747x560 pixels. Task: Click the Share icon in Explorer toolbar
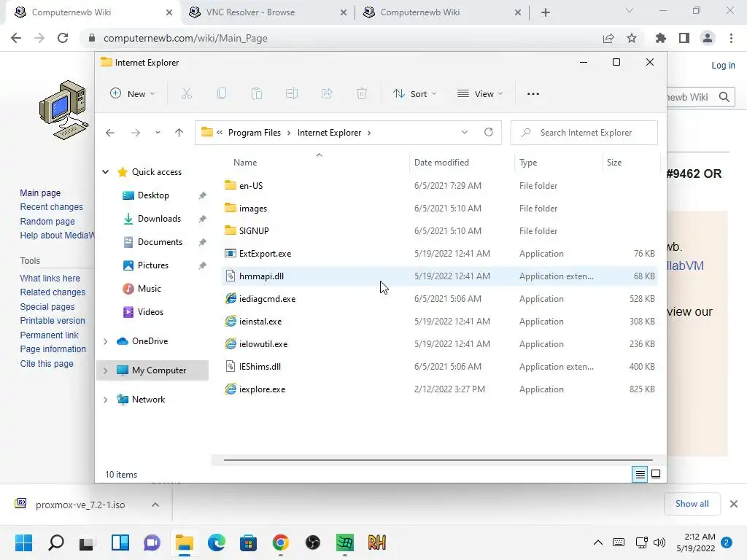[327, 94]
